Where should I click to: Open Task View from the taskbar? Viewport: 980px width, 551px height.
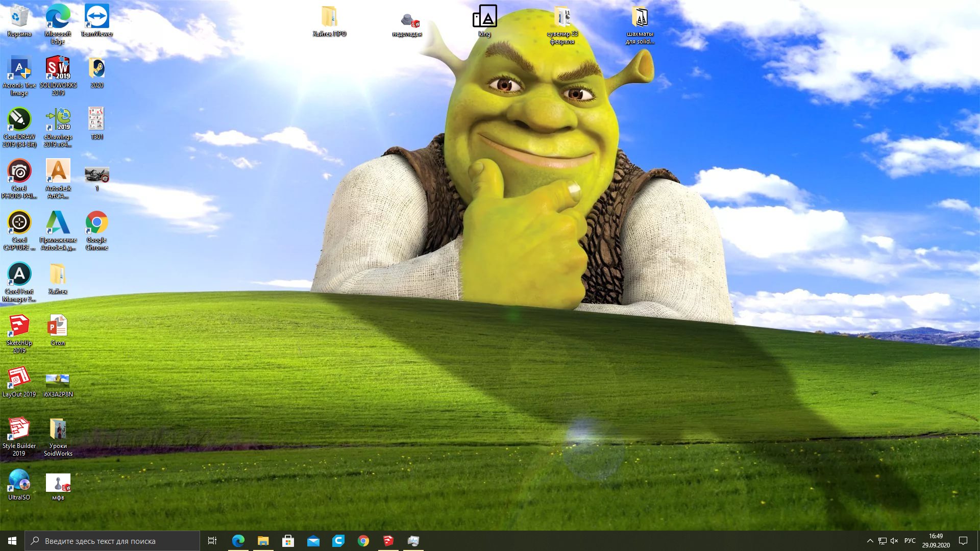click(x=212, y=541)
